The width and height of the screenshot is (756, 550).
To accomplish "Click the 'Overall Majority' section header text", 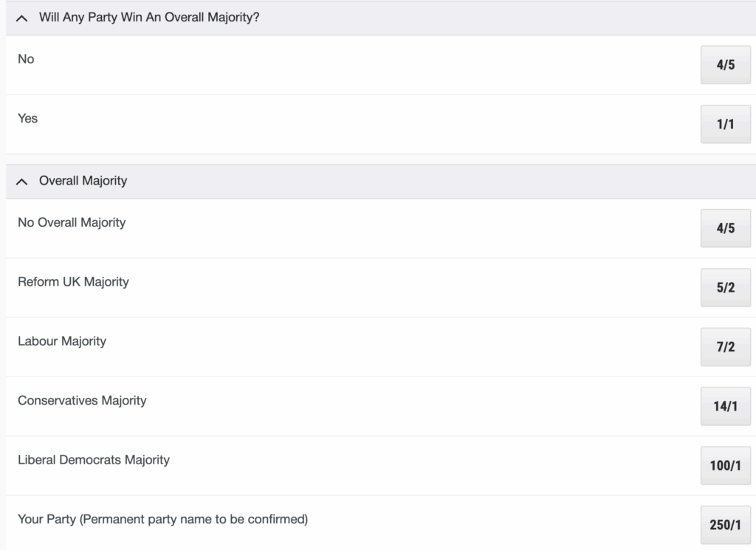I will (x=83, y=180).
